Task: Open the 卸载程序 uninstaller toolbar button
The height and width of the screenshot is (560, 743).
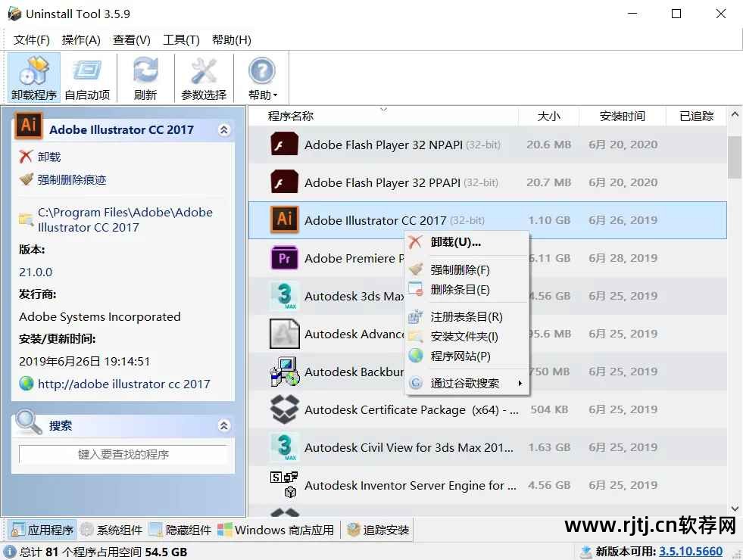Action: pyautogui.click(x=34, y=78)
